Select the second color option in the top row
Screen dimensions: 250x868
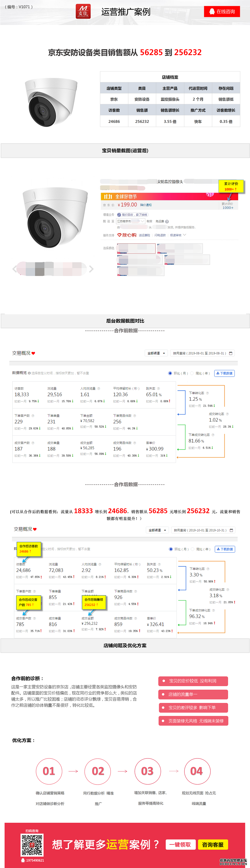tap(180, 248)
